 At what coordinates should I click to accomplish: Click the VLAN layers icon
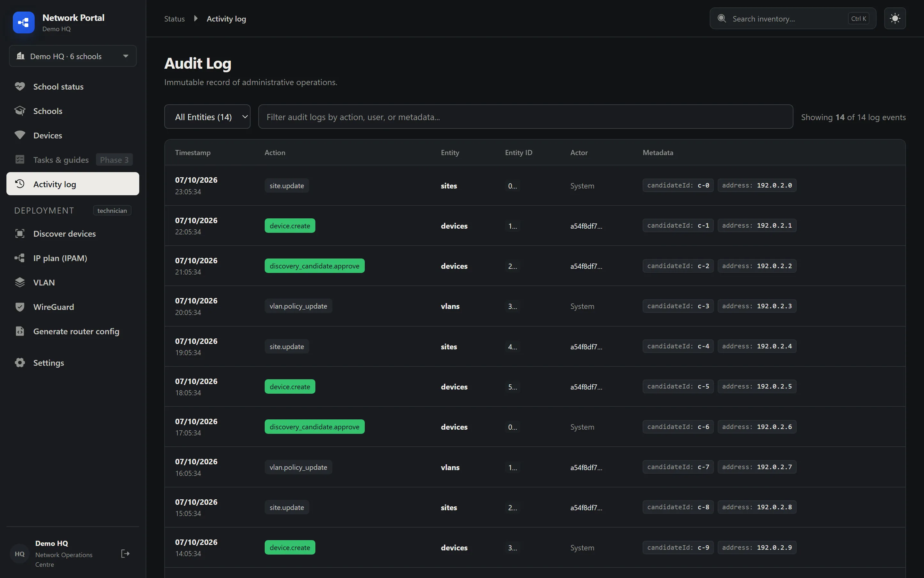(x=20, y=283)
